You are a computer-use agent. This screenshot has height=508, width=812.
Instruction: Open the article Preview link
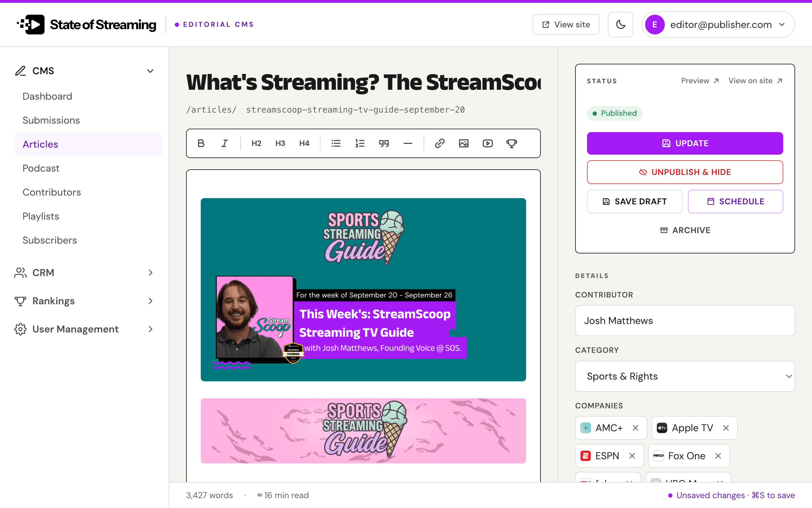[700, 81]
